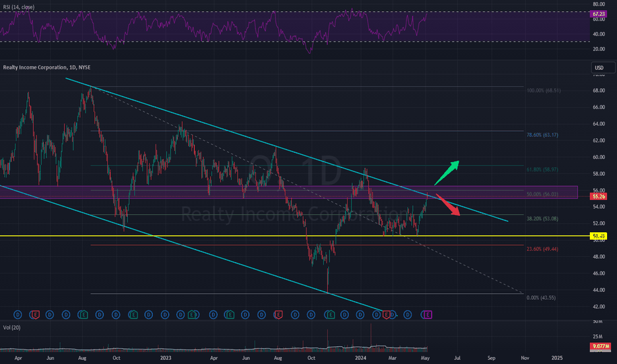
Task: Click the dividend marker in December 2023
Action: (x=345, y=314)
